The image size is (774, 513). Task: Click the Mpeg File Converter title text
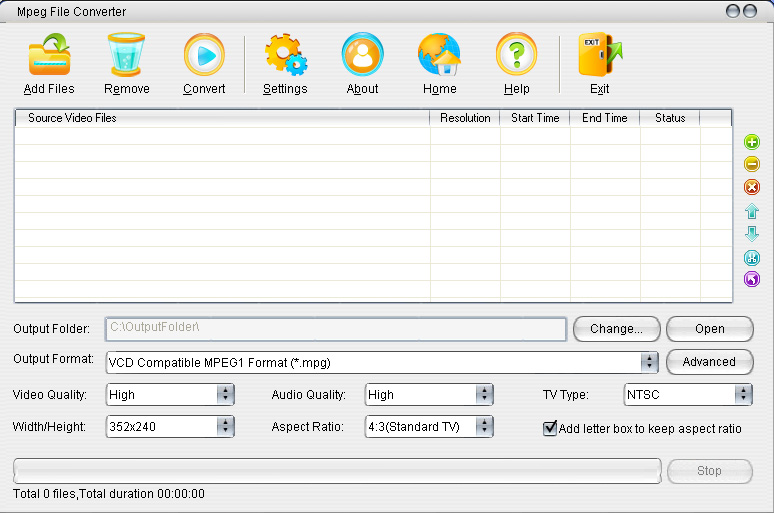pyautogui.click(x=72, y=12)
